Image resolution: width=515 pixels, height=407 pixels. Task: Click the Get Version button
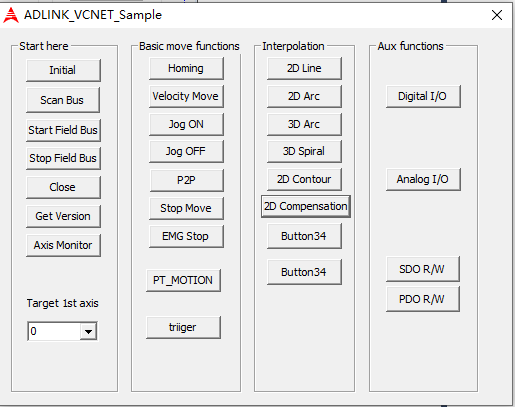tap(63, 216)
